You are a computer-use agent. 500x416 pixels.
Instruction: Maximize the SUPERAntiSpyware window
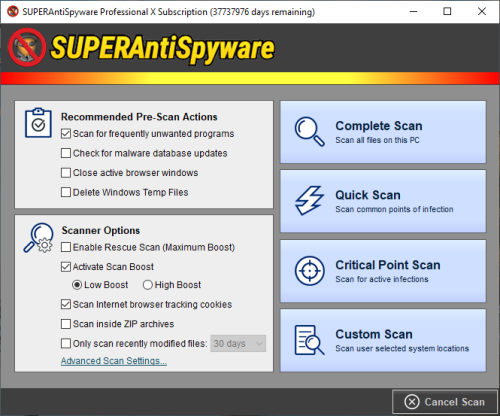(x=447, y=11)
